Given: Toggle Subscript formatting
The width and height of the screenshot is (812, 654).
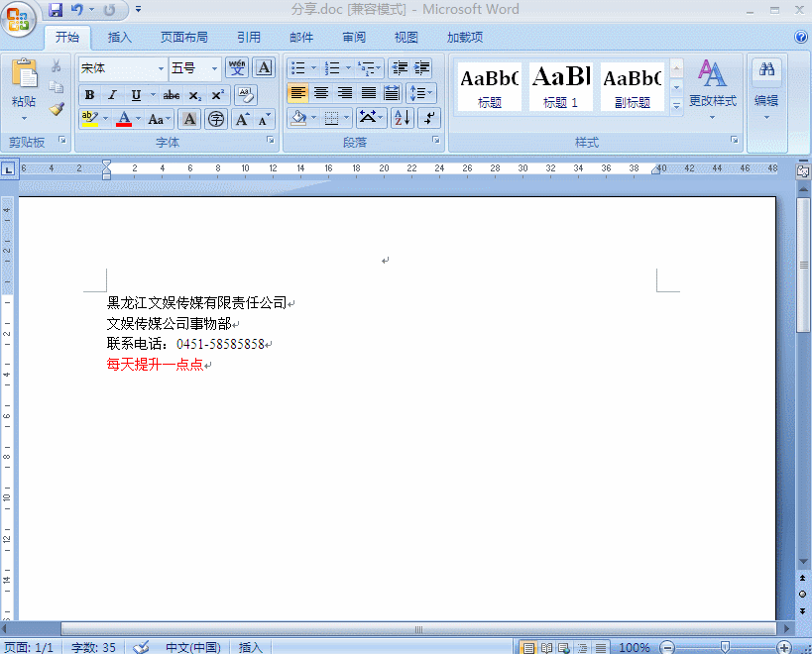Looking at the screenshot, I should coord(194,95).
